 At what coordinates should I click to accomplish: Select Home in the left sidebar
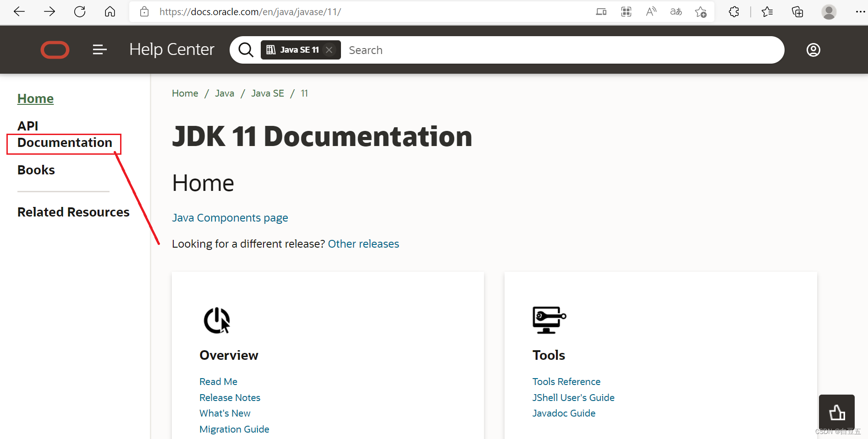(x=35, y=98)
